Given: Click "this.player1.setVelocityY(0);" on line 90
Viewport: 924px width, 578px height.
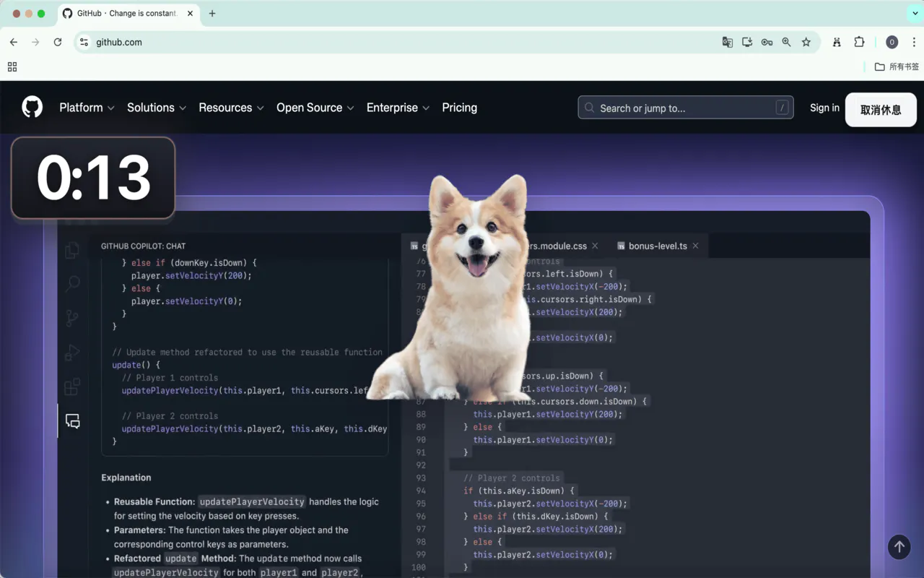Looking at the screenshot, I should (x=544, y=440).
